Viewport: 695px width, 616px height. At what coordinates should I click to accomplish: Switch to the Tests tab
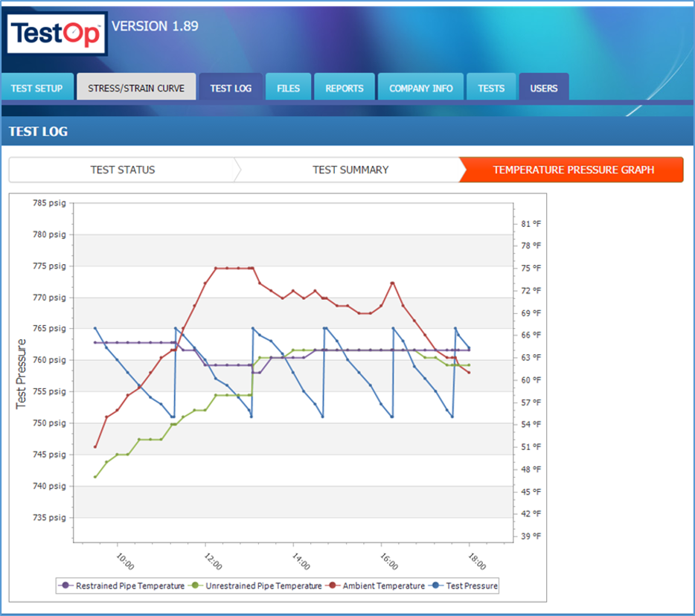(491, 88)
